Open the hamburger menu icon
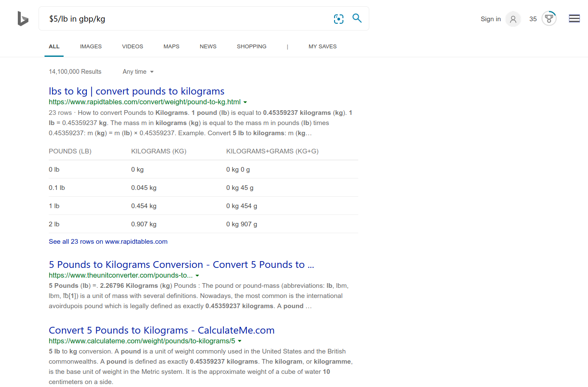The height and width of the screenshot is (387, 588). tap(574, 19)
